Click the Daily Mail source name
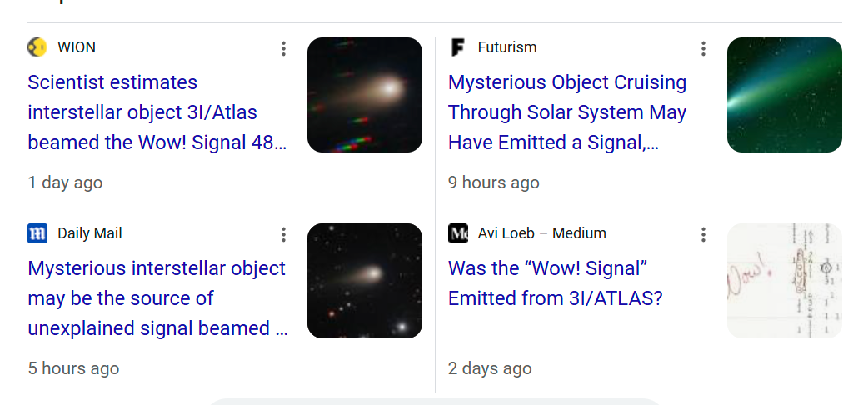Image resolution: width=868 pixels, height=405 pixels. [90, 233]
